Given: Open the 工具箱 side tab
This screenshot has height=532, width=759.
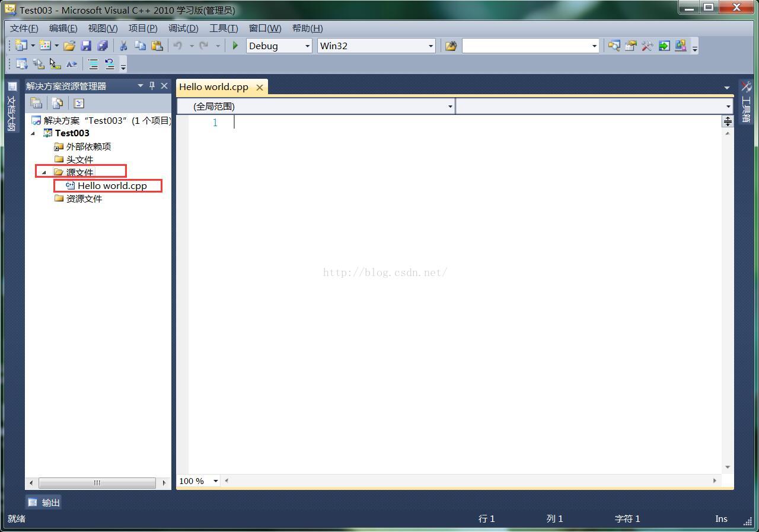Looking at the screenshot, I should pos(746,102).
